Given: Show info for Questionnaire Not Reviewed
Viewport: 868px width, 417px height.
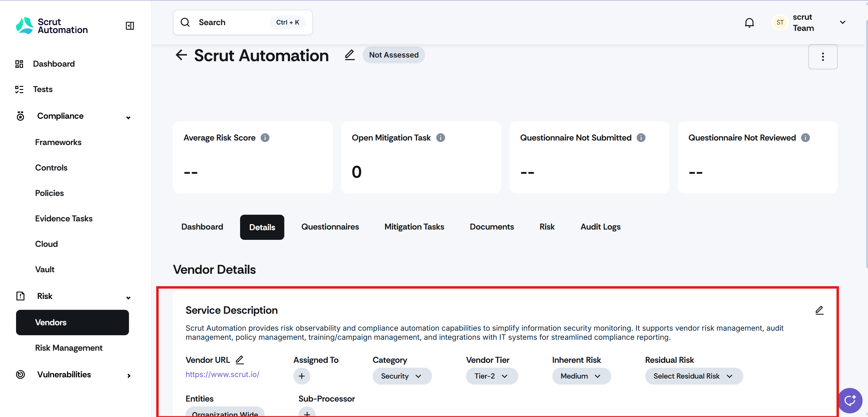Looking at the screenshot, I should point(805,137).
